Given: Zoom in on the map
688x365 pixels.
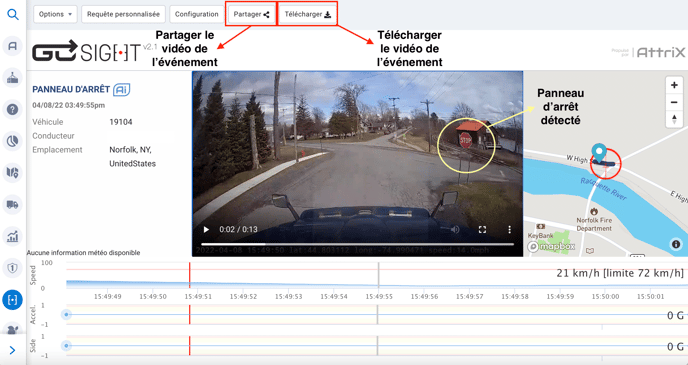Looking at the screenshot, I should click(x=674, y=86).
